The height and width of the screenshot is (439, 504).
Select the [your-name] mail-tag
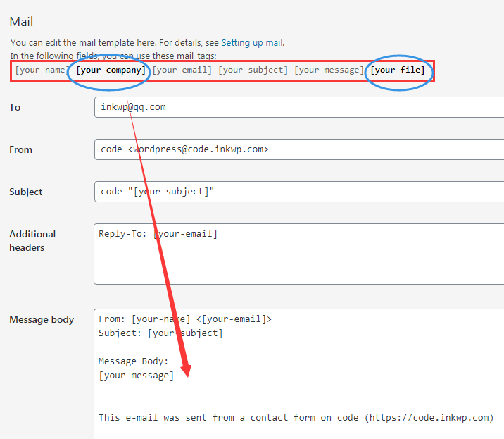(x=42, y=70)
